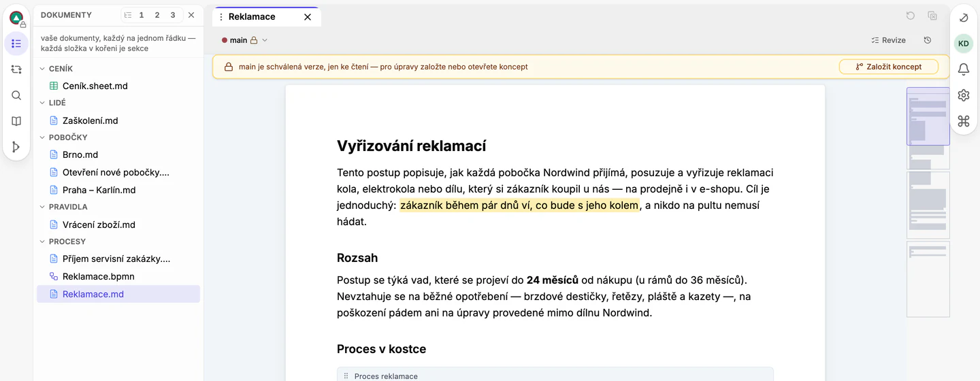Set tree depth to level 3
Screen dimensions: 980x381
[173, 15]
